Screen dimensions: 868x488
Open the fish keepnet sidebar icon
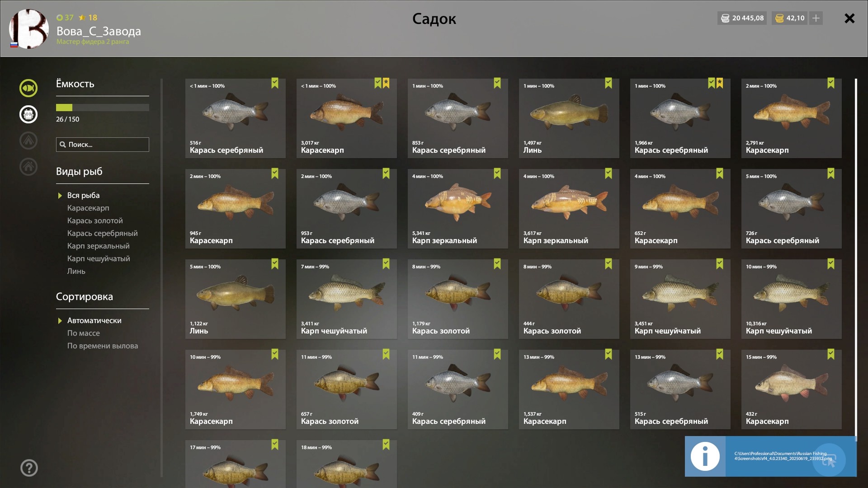pyautogui.click(x=28, y=88)
